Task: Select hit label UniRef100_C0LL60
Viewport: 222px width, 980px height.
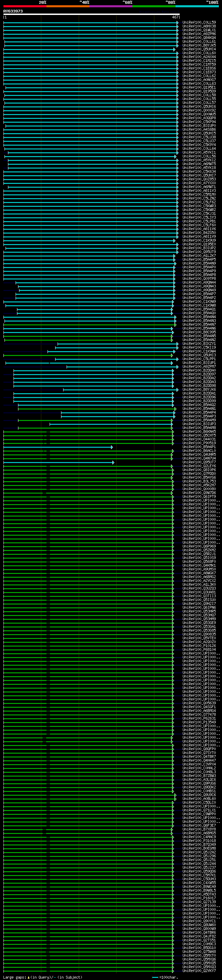Action: (199, 53)
